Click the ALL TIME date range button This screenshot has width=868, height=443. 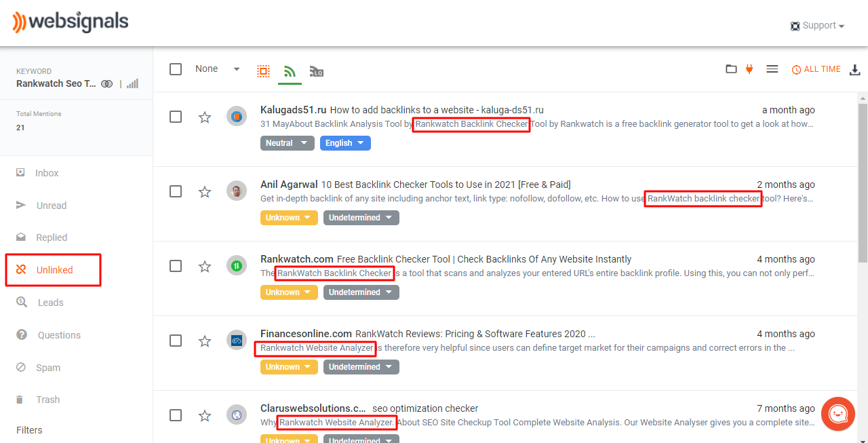[x=816, y=69]
